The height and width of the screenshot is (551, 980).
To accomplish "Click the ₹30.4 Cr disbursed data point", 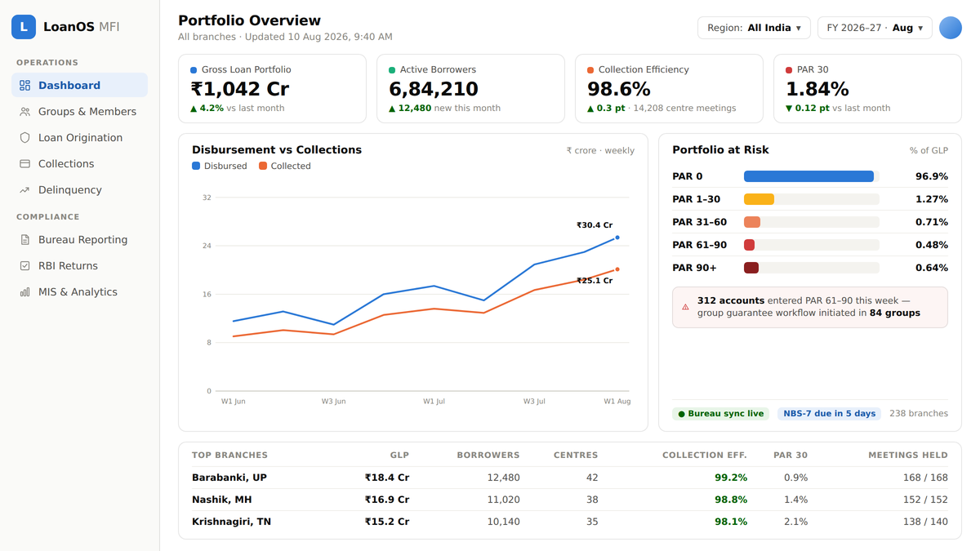I will tap(617, 238).
